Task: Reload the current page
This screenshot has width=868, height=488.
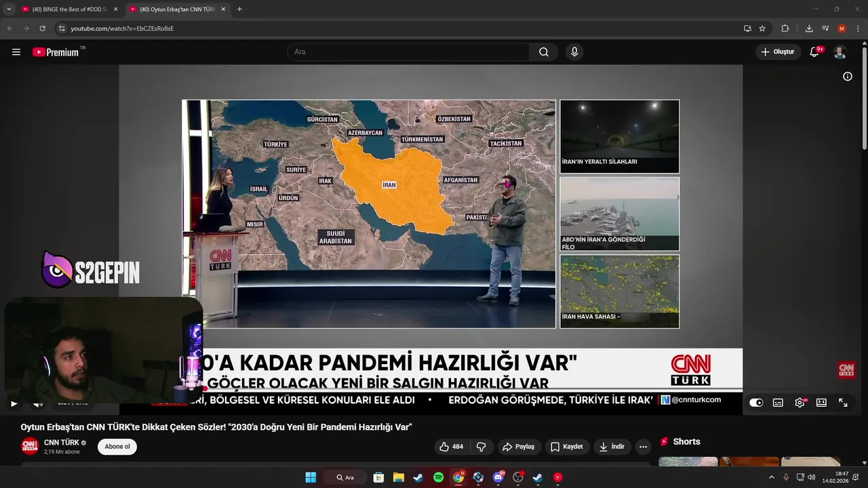Action: 42,28
